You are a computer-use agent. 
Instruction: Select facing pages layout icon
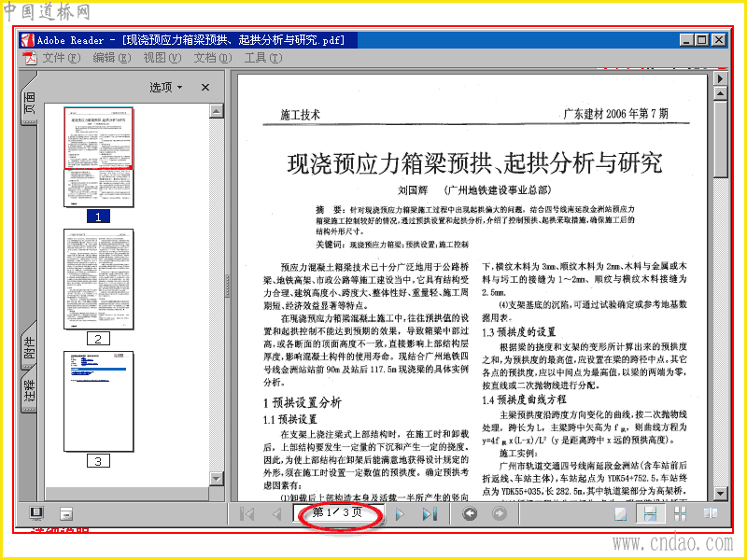click(x=711, y=513)
